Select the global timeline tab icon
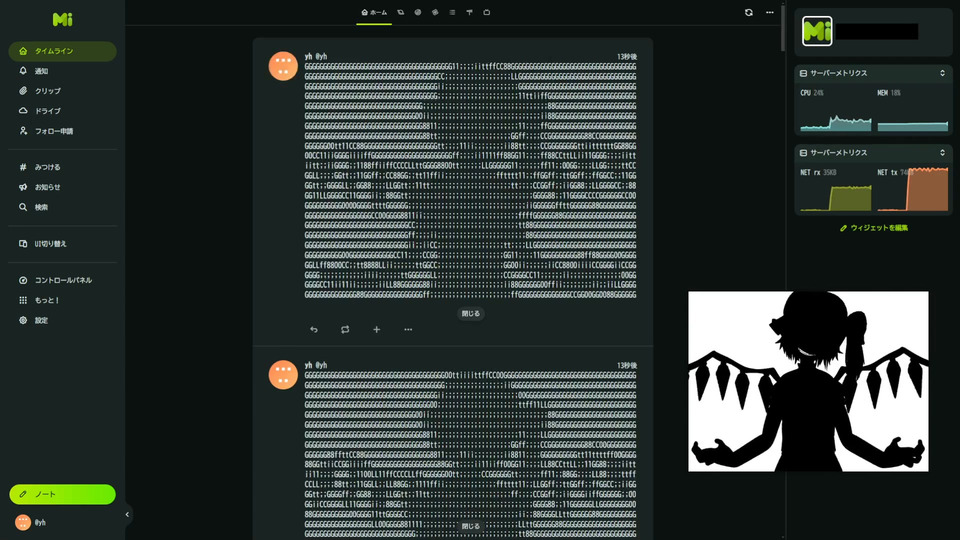Image resolution: width=960 pixels, height=540 pixels. pos(435,12)
